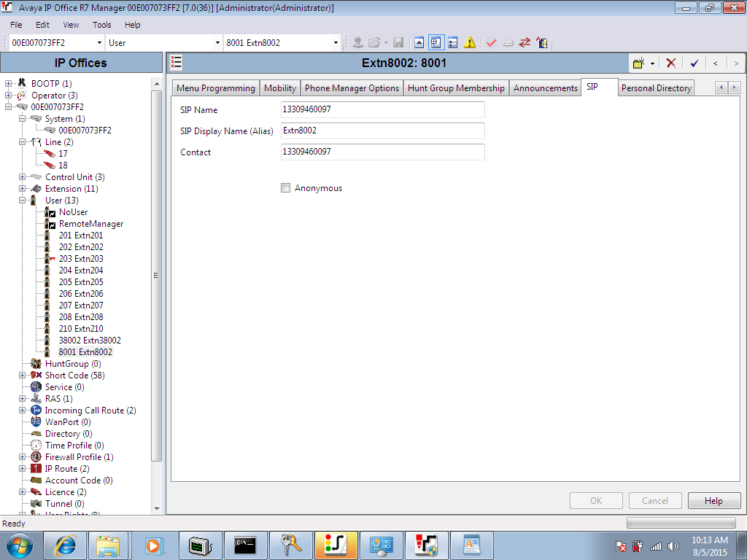Click the Incoming Call Route icon in tree

(36, 411)
